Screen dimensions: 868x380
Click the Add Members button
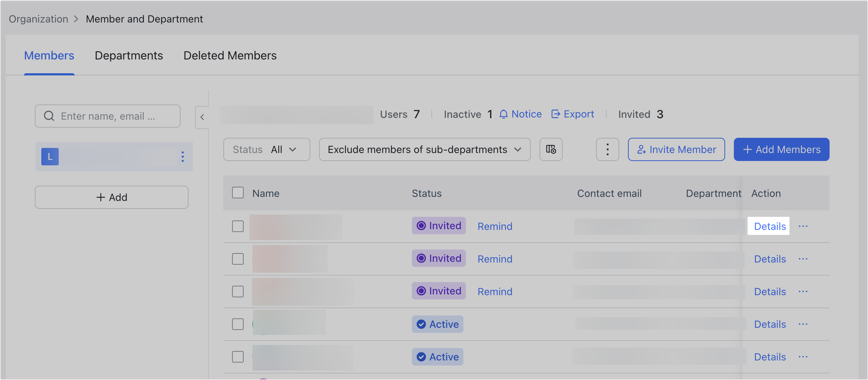[781, 149]
